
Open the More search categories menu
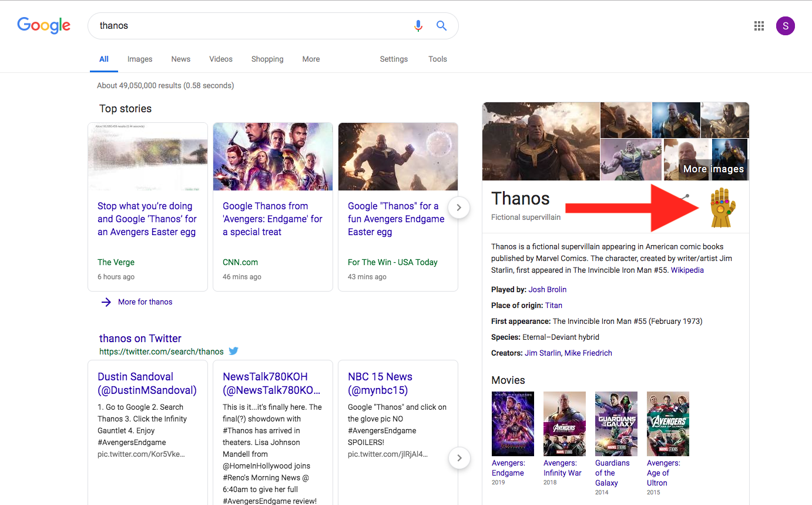(x=311, y=59)
